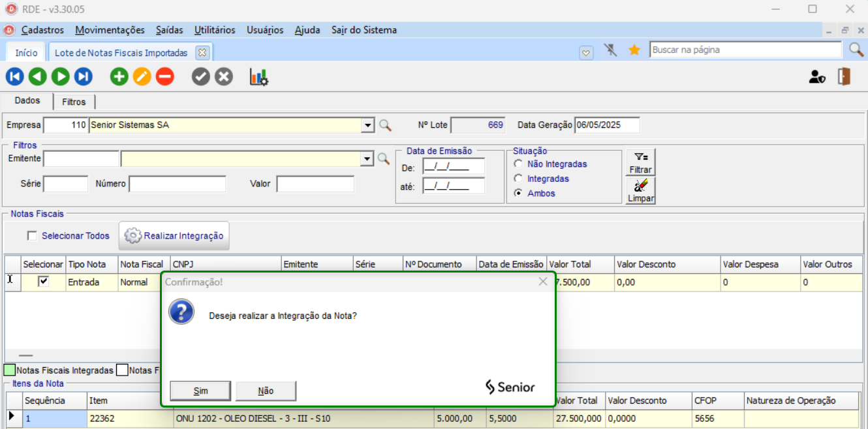The height and width of the screenshot is (429, 868).
Task: Switch to the Início tab
Action: coord(26,53)
